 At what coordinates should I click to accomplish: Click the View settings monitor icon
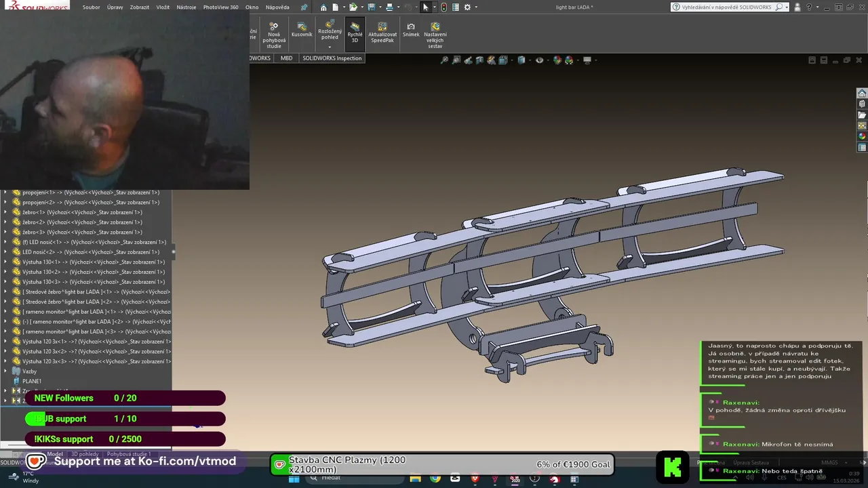587,60
